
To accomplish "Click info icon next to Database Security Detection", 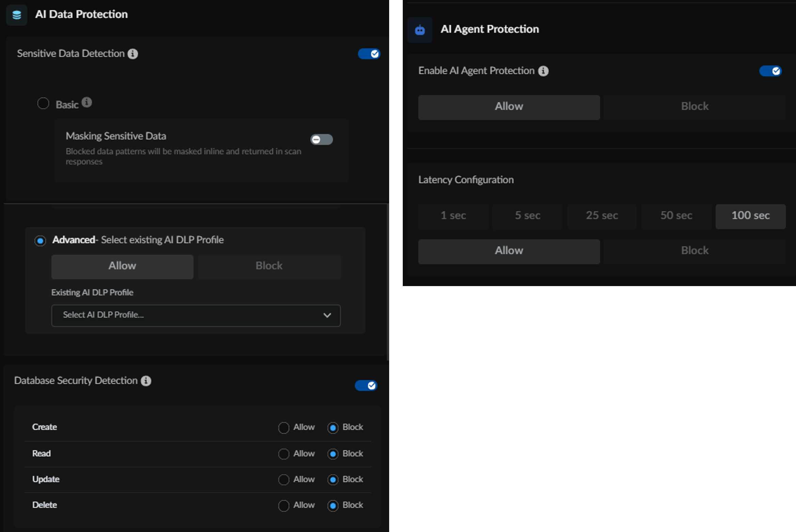I will click(146, 381).
